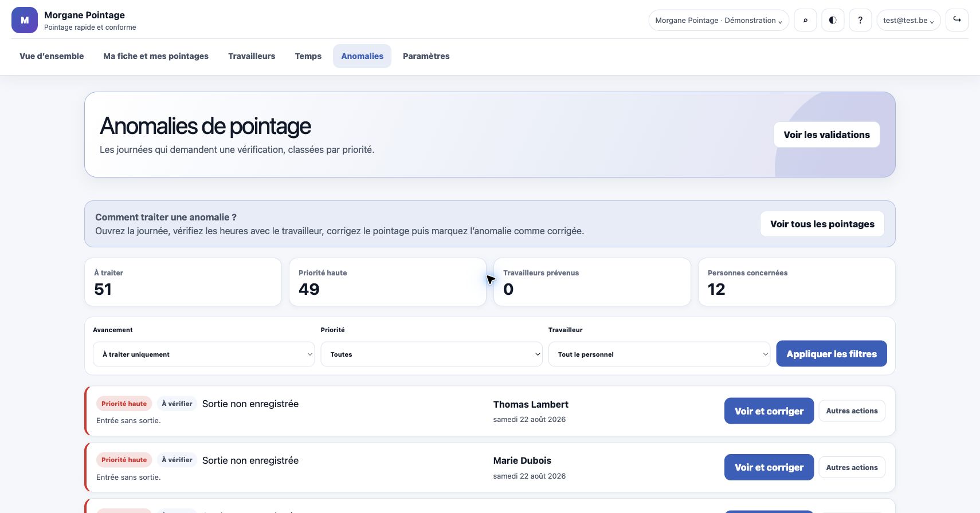This screenshot has width=980, height=513.
Task: Open Autres actions for Thomas Lambert
Action: click(852, 411)
